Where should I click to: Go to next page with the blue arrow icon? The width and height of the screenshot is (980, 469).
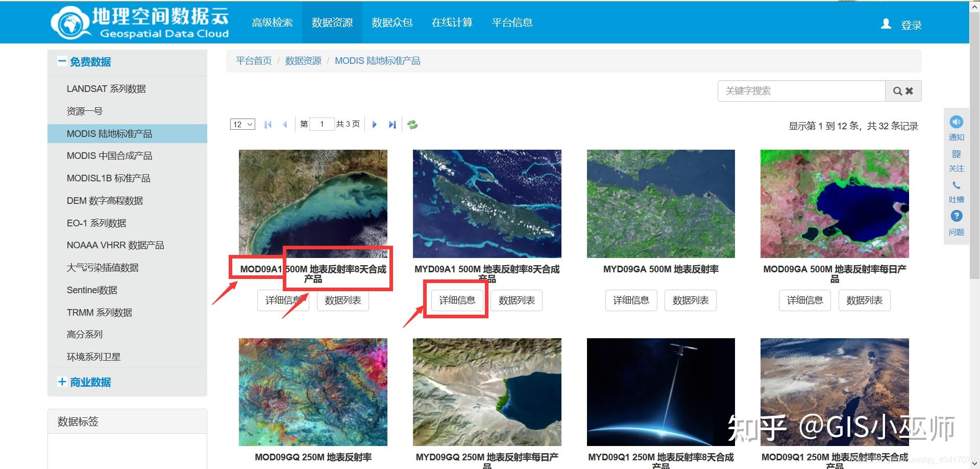coord(375,124)
